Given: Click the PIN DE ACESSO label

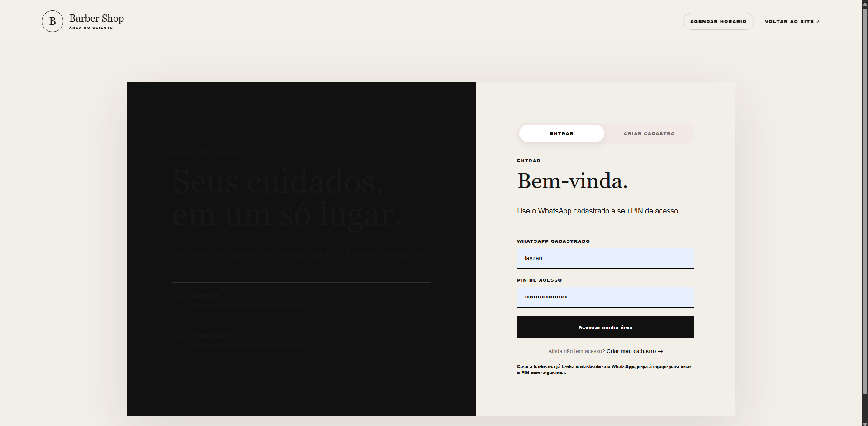Looking at the screenshot, I should tap(539, 280).
